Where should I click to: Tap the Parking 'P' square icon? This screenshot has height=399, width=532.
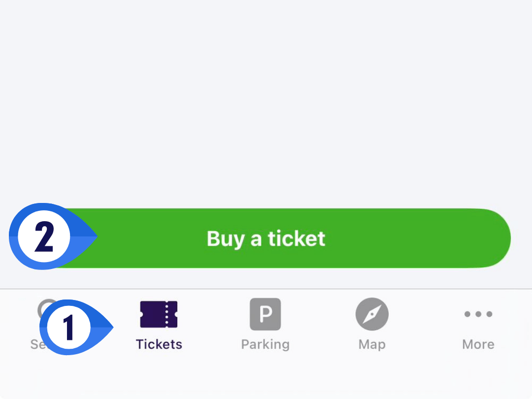pyautogui.click(x=265, y=314)
